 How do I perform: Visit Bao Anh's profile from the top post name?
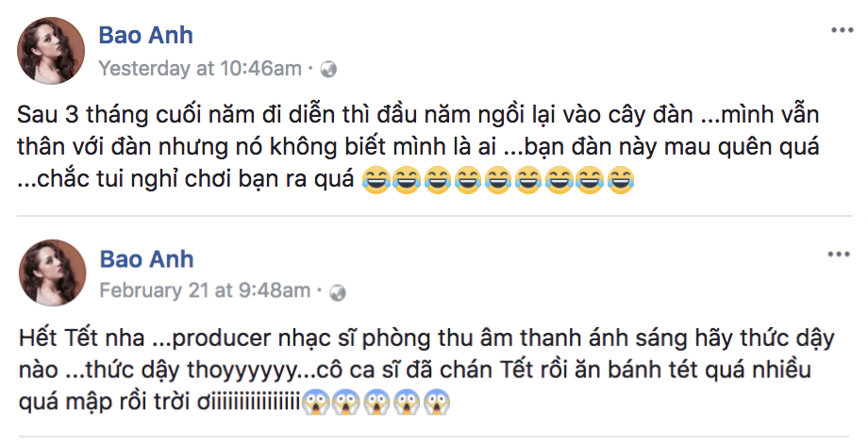point(145,36)
